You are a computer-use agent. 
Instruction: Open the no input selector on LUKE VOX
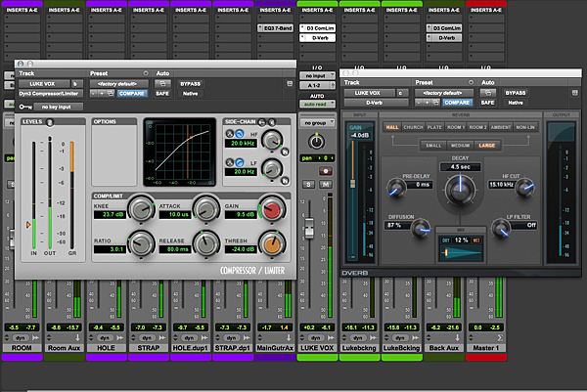pyautogui.click(x=317, y=75)
